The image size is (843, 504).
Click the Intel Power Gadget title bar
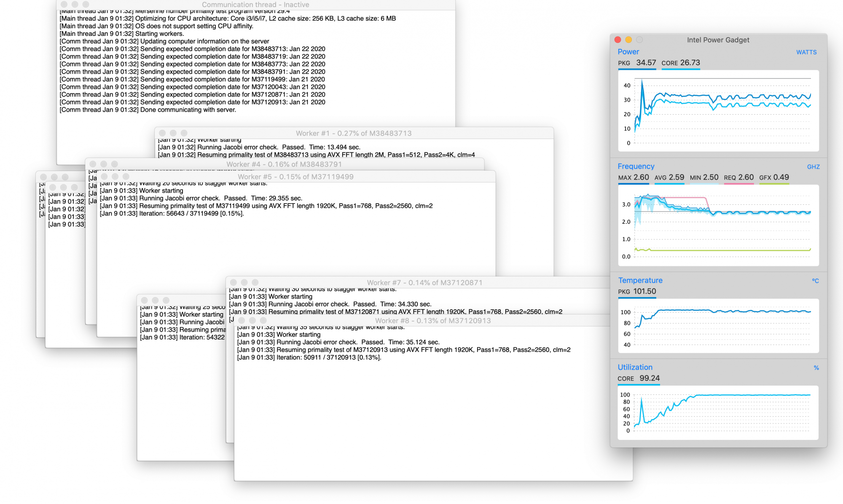(718, 40)
